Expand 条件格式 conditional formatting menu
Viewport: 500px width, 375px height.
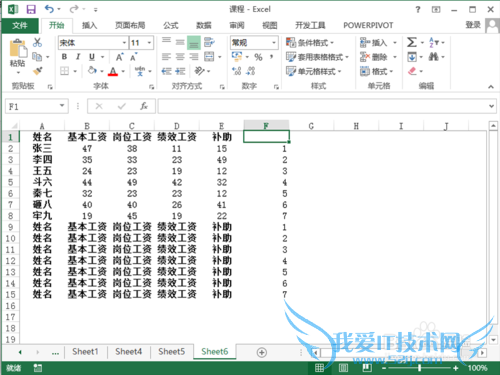310,43
